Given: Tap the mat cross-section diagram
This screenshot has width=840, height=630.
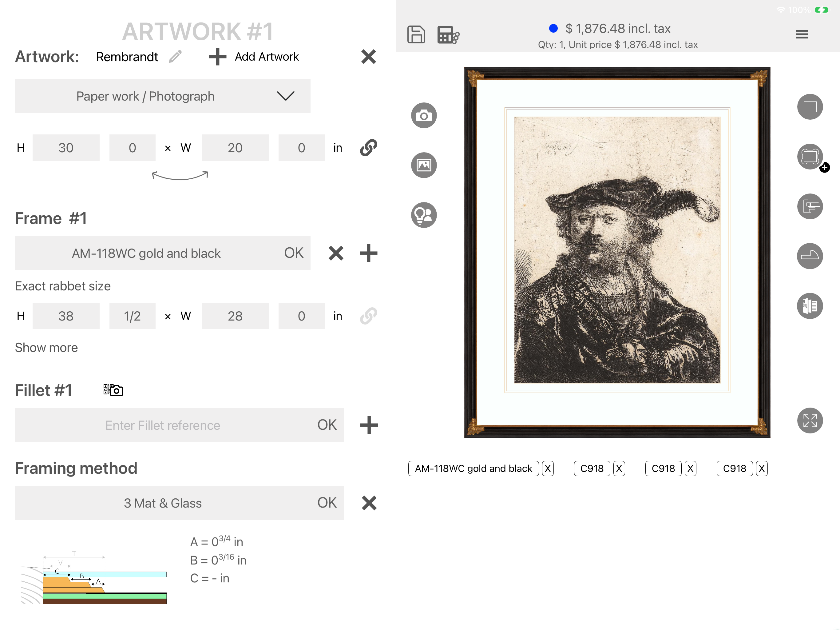Looking at the screenshot, I should coord(94,578).
